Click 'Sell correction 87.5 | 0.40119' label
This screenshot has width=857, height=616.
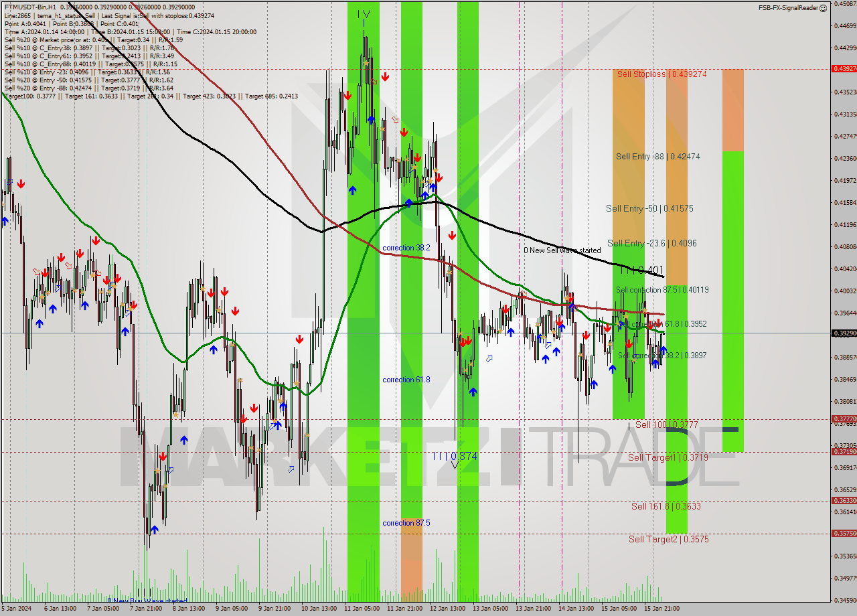(662, 290)
